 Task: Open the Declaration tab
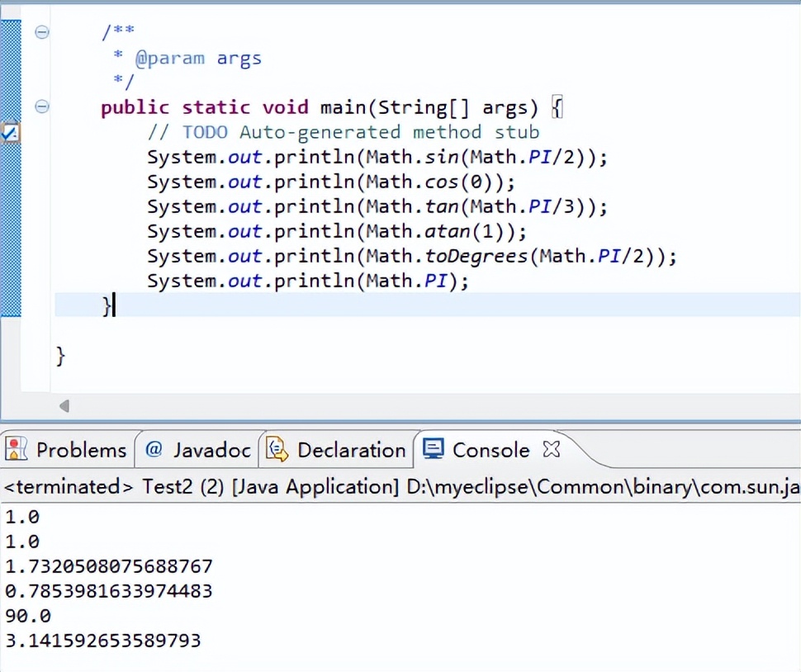point(336,450)
